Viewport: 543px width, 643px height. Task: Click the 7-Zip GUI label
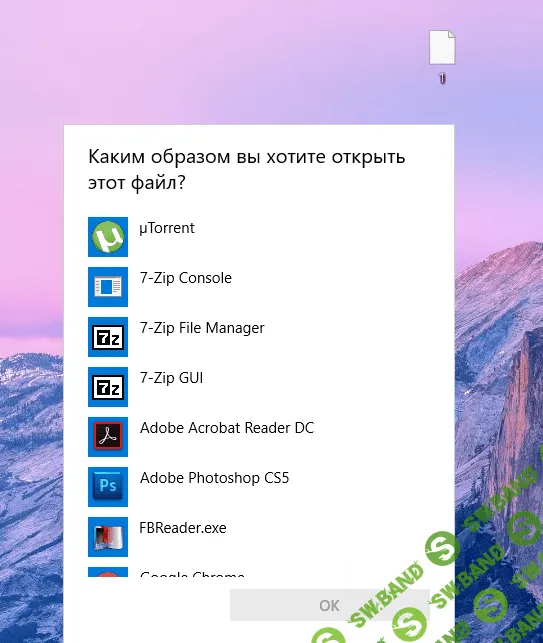(171, 378)
